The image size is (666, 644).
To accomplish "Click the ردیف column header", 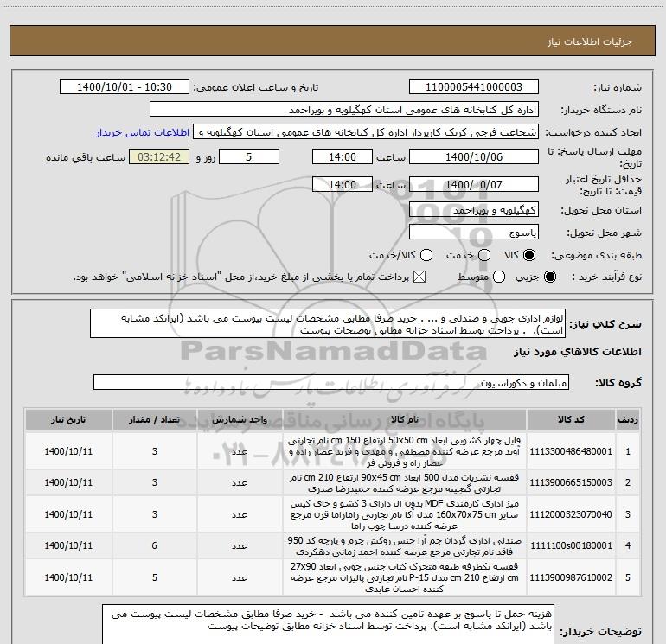I will 628,420.
